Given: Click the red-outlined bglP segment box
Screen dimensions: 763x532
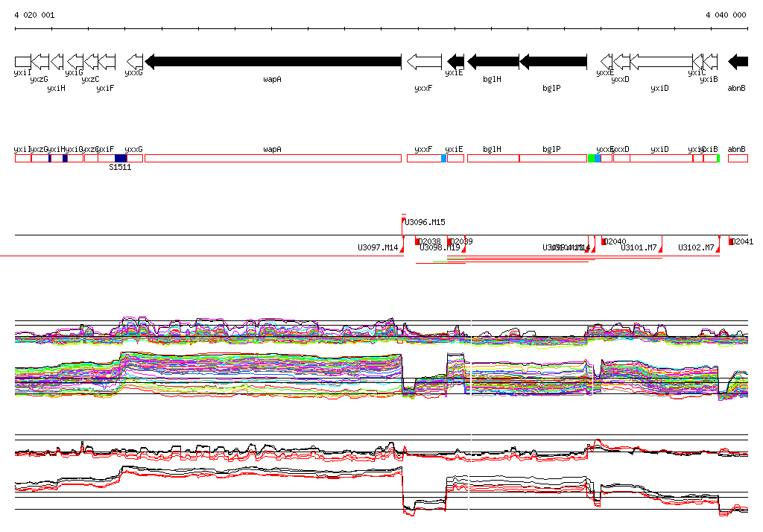Looking at the screenshot, I should point(554,158).
